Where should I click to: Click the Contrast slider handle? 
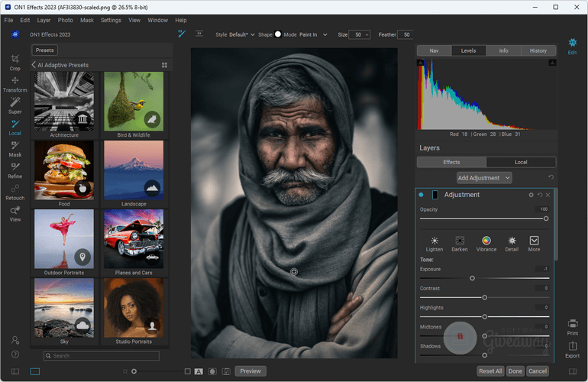[484, 297]
